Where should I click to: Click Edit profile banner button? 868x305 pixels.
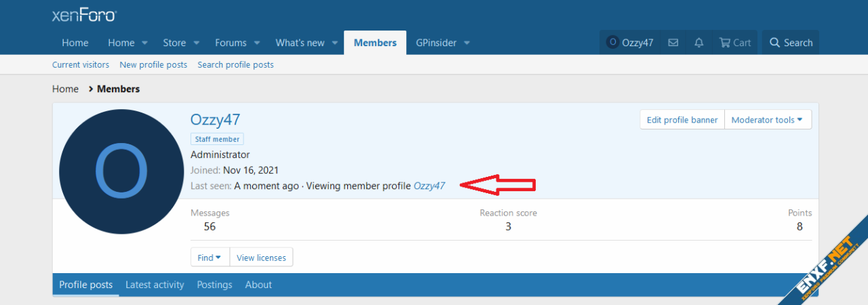tap(682, 120)
